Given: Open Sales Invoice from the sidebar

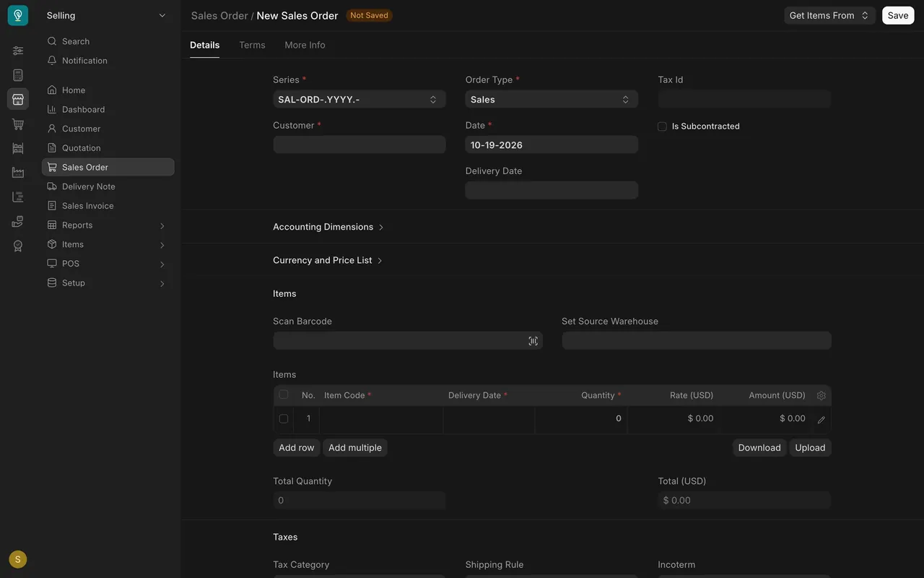Looking at the screenshot, I should [x=108, y=206].
